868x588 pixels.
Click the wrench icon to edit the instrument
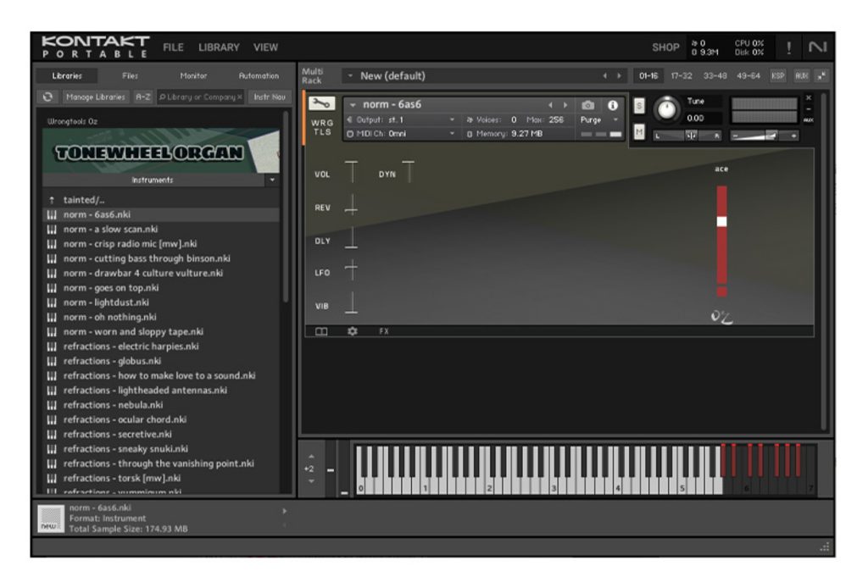[x=322, y=104]
